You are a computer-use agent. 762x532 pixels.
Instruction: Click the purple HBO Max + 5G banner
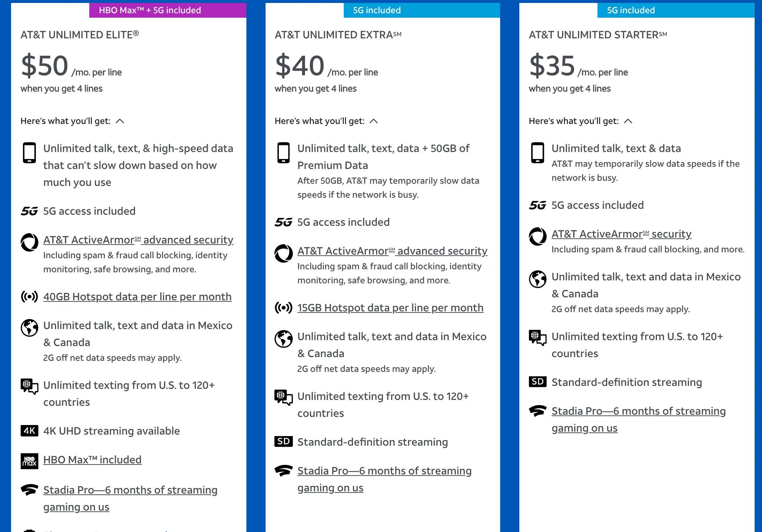click(168, 10)
